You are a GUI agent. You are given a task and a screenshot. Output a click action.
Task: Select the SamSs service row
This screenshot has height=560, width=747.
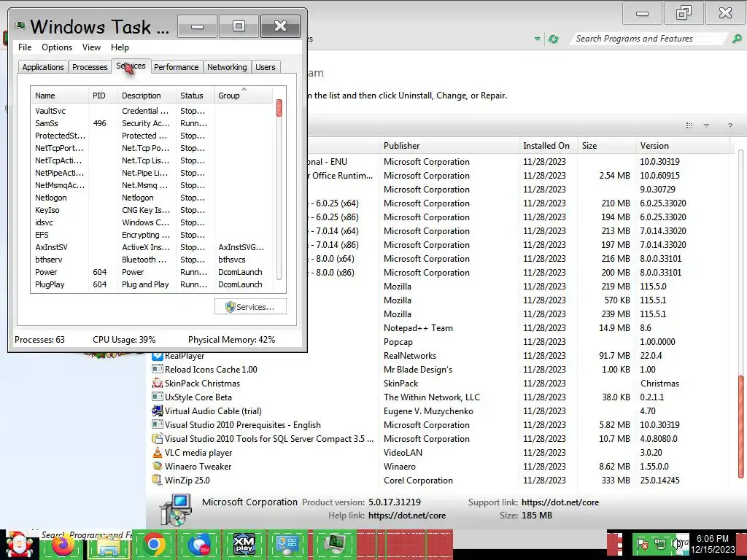click(152, 122)
